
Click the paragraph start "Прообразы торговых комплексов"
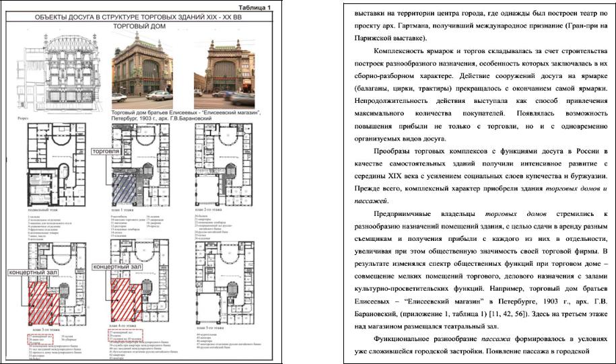(429, 151)
